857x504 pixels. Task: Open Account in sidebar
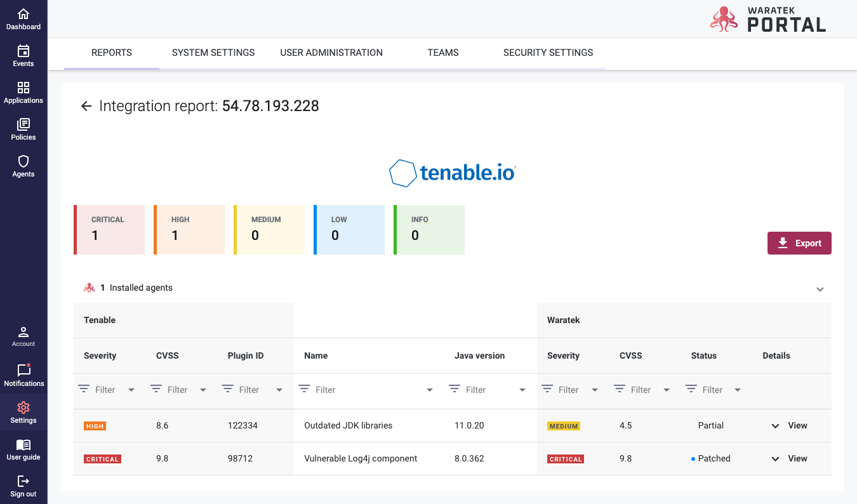23,336
